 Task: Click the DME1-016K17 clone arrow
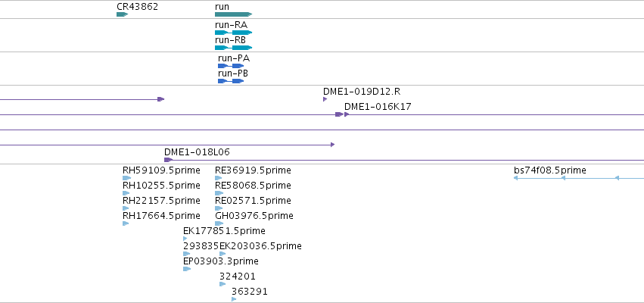click(x=347, y=114)
